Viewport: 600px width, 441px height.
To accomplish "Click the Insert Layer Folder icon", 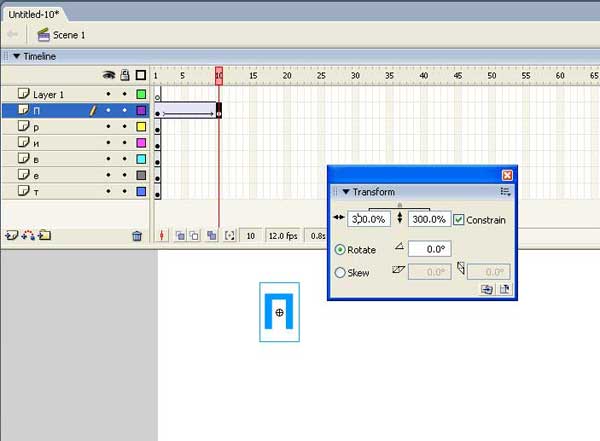I will (x=44, y=236).
